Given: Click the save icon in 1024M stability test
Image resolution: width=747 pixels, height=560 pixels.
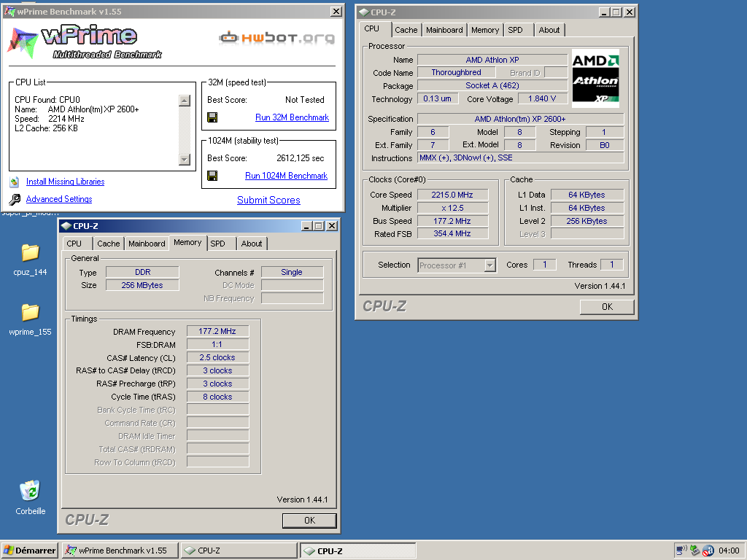Looking at the screenshot, I should 212,176.
